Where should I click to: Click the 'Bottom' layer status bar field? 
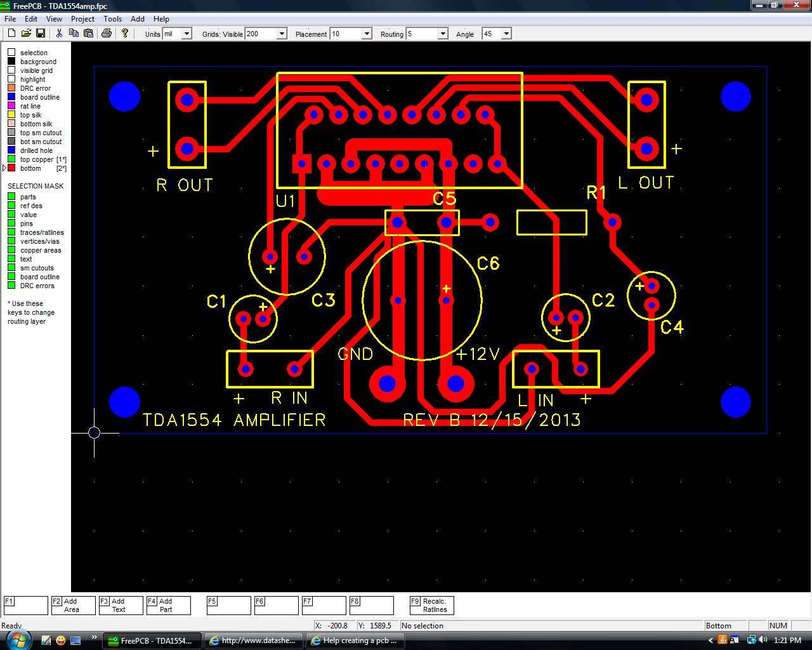[726, 625]
